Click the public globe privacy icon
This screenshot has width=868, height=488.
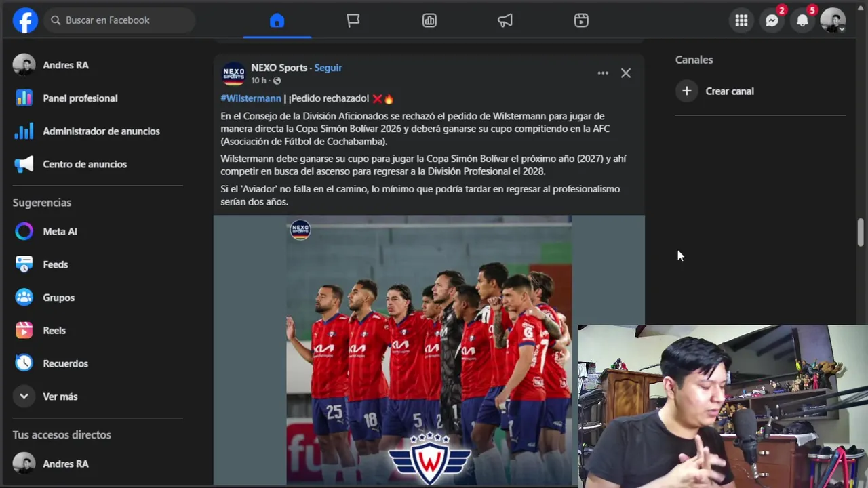pyautogui.click(x=277, y=81)
